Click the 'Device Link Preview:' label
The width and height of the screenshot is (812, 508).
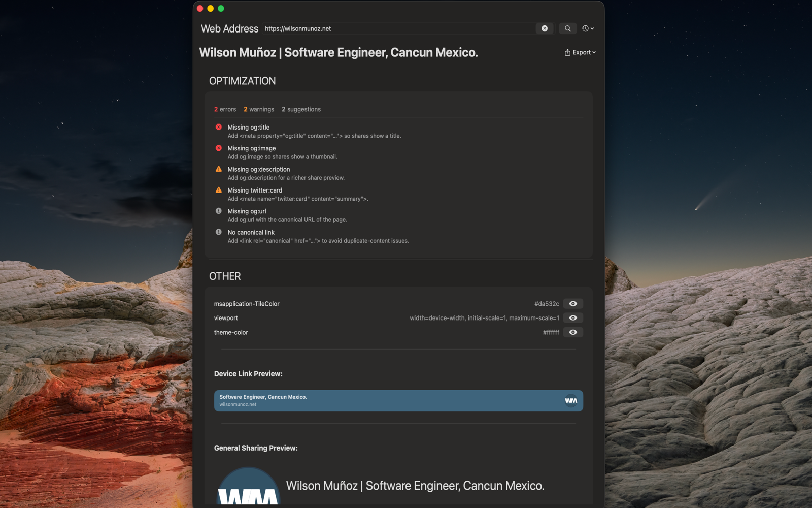pyautogui.click(x=248, y=374)
